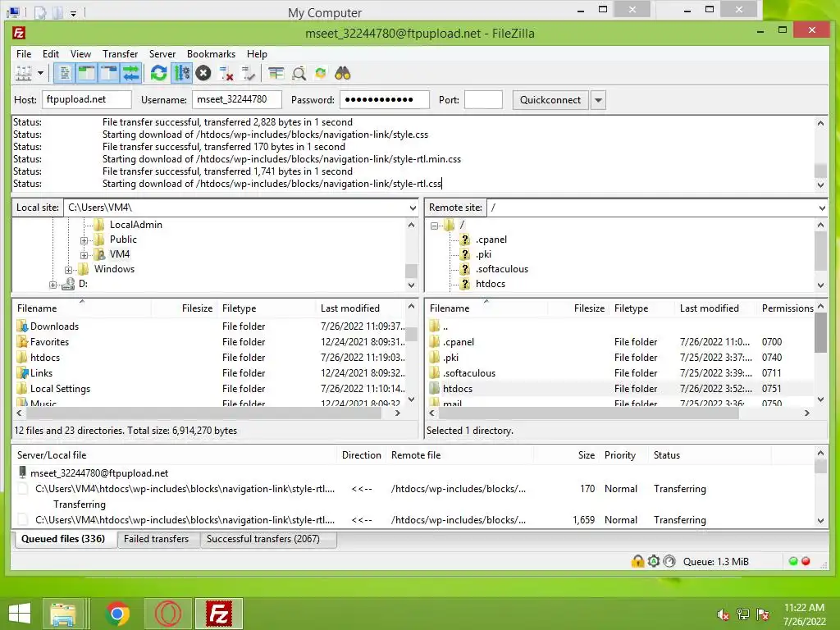Switch to Successful transfers tab
Image resolution: width=840 pixels, height=630 pixels.
[263, 539]
